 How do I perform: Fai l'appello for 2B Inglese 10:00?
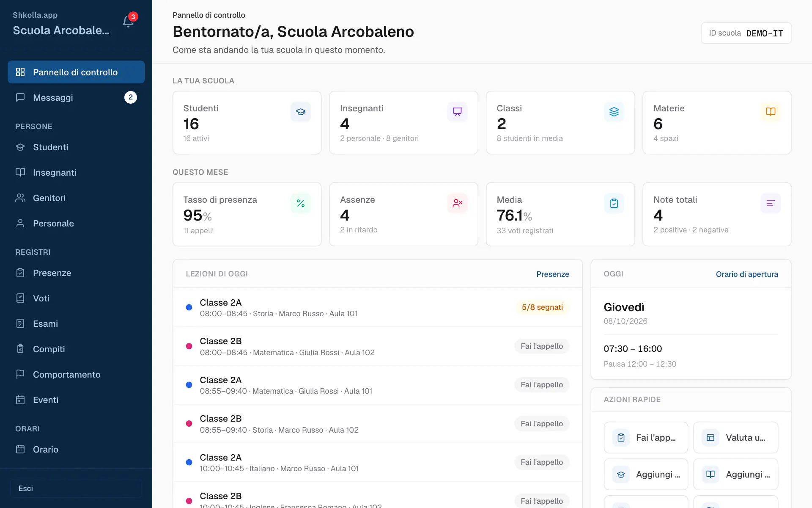[542, 501]
